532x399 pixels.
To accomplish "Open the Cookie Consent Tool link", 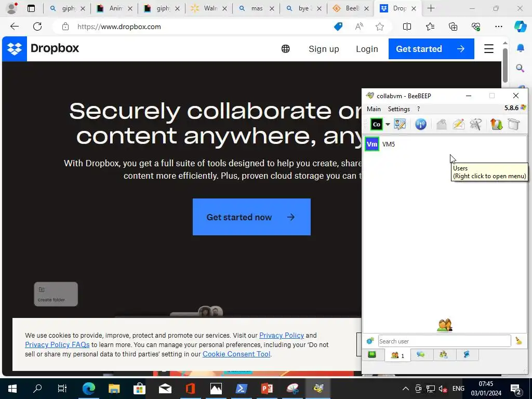I will (236, 354).
